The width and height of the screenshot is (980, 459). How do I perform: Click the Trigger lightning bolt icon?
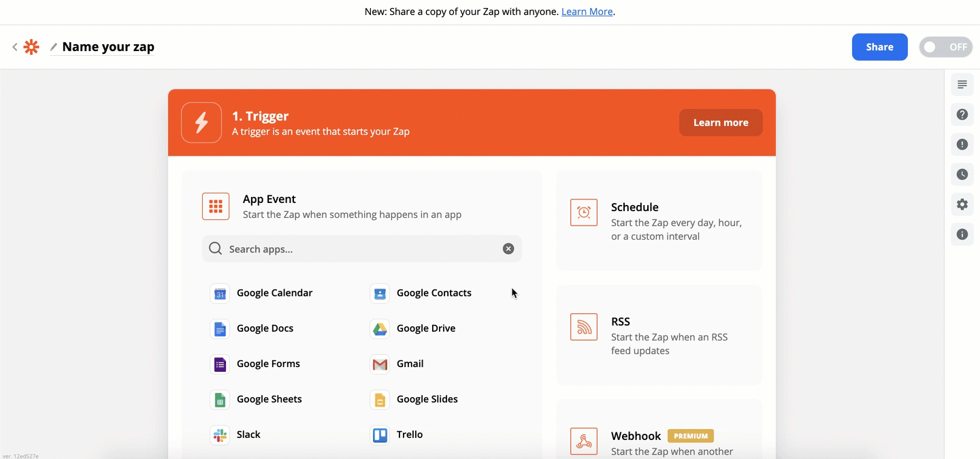[201, 123]
